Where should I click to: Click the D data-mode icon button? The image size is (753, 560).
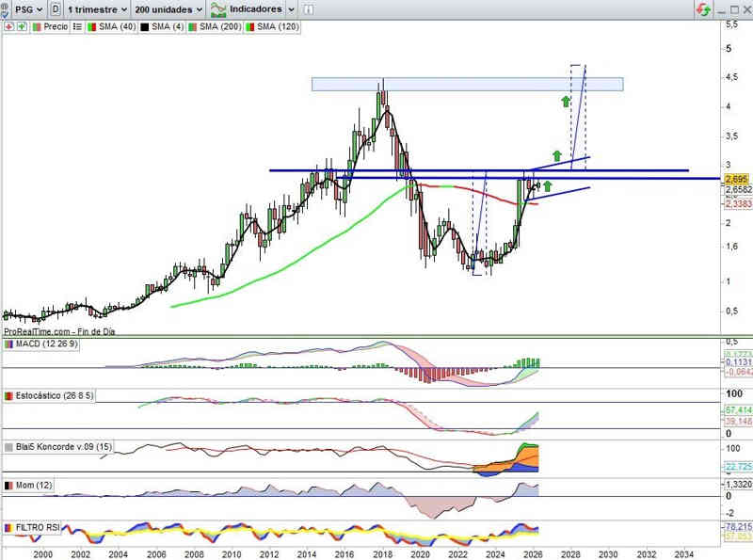(56, 9)
